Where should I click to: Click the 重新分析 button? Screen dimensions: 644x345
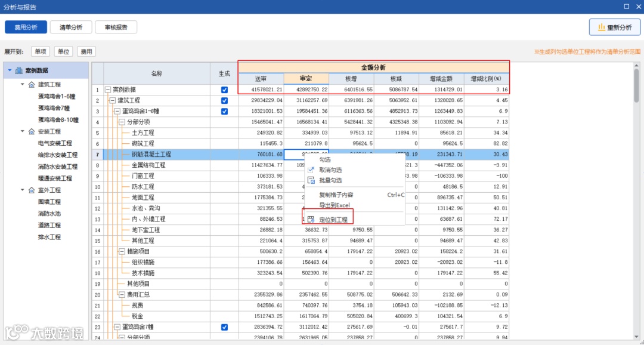tap(614, 27)
